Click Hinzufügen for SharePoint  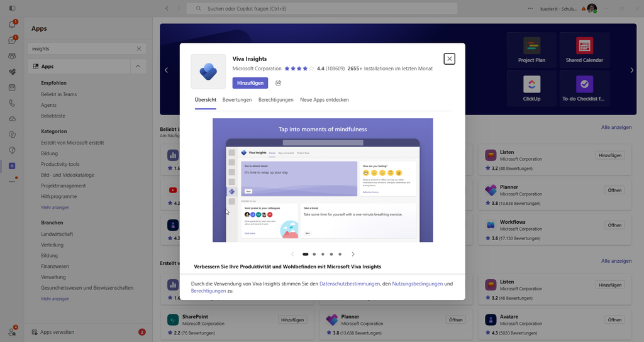(292, 320)
